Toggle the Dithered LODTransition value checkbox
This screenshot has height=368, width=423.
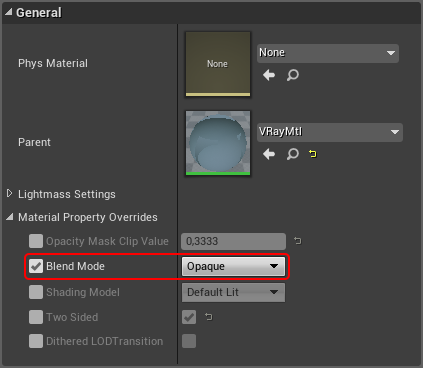click(189, 341)
